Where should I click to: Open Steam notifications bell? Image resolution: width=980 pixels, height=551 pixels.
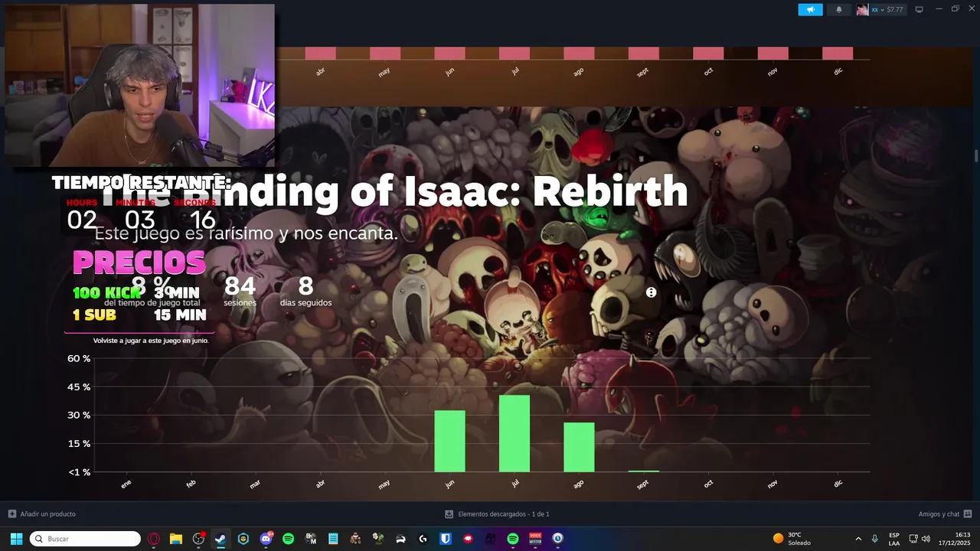coord(839,9)
